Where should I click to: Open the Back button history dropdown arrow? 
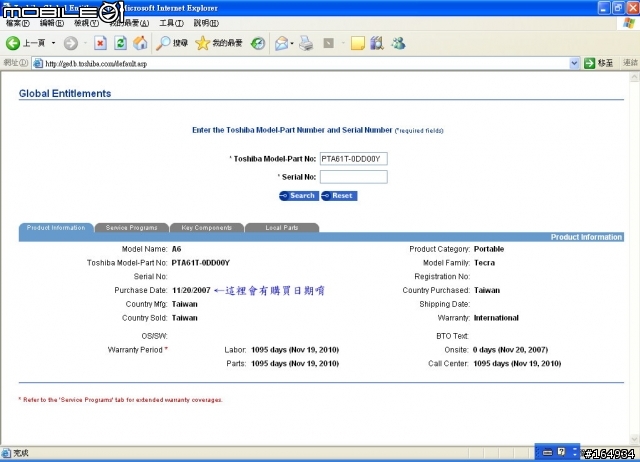coord(53,43)
